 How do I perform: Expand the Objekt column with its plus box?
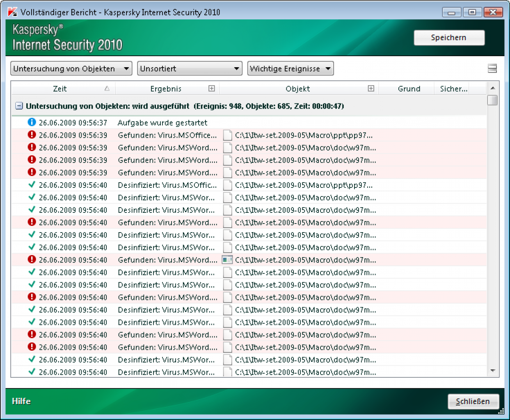tap(371, 88)
